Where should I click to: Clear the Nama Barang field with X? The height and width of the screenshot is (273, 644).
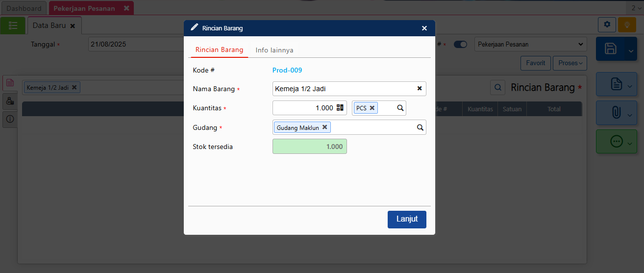click(x=420, y=89)
